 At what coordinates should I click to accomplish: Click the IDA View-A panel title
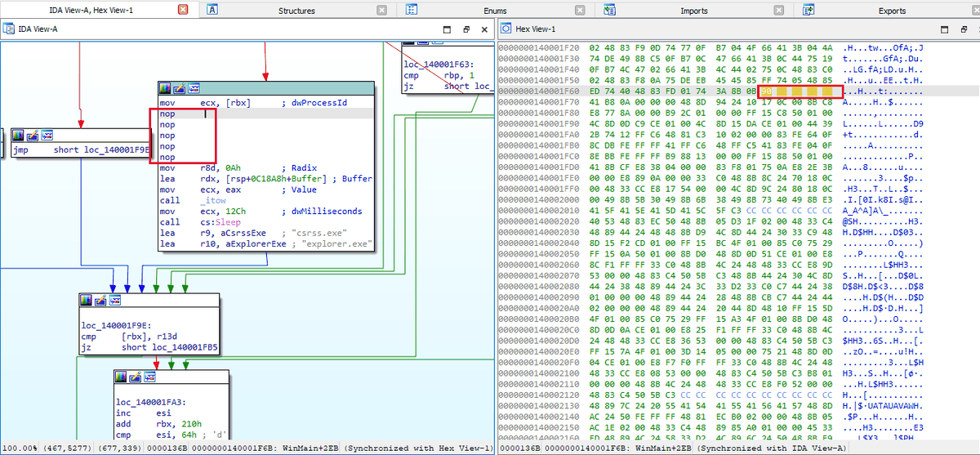[38, 29]
